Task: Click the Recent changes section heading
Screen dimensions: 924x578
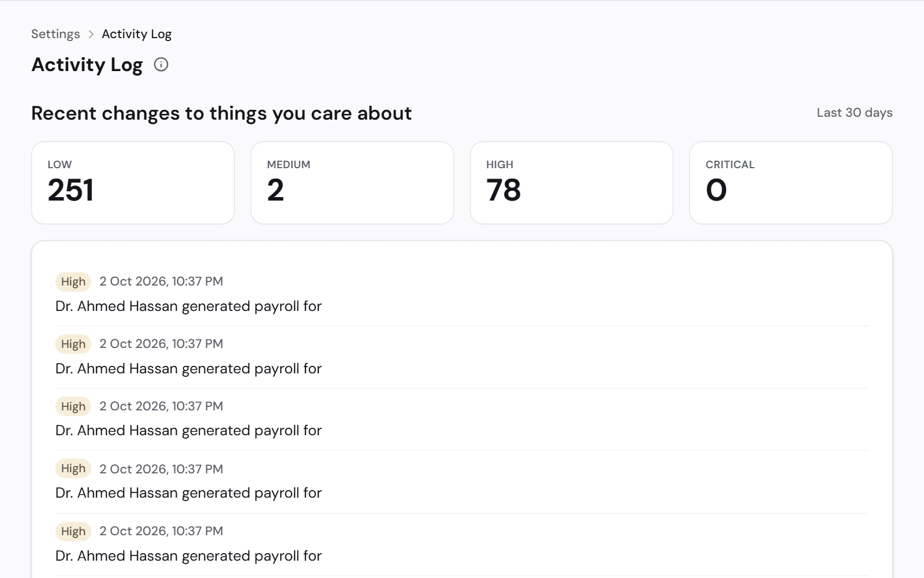Action: coord(222,113)
